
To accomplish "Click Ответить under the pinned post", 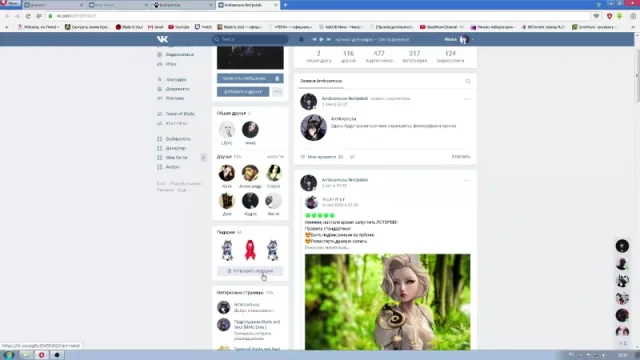I will 461,157.
